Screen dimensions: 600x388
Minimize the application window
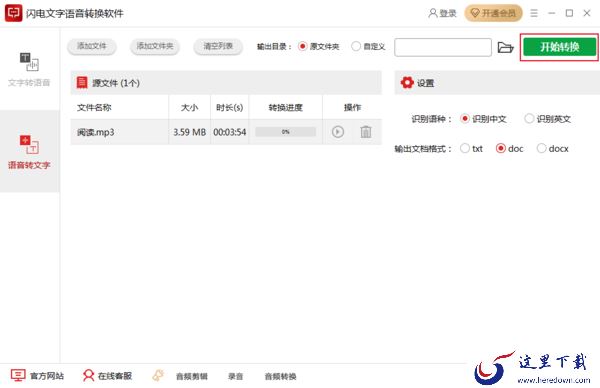pos(551,13)
